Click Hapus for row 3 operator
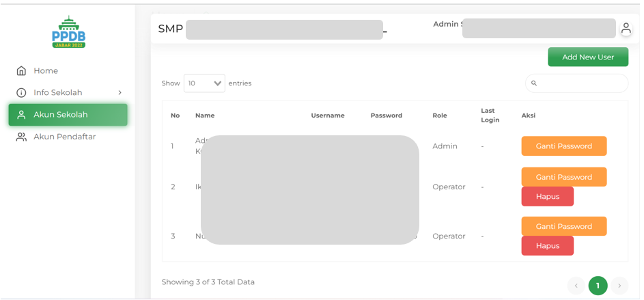This screenshot has width=644, height=300. pyautogui.click(x=547, y=246)
